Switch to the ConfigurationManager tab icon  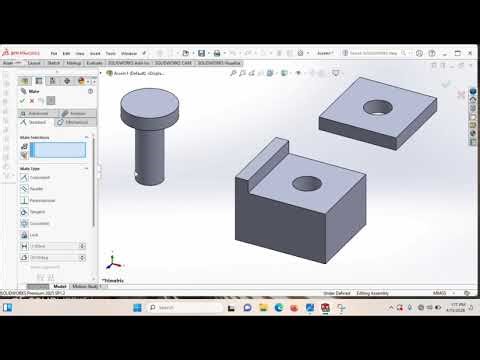tap(53, 81)
